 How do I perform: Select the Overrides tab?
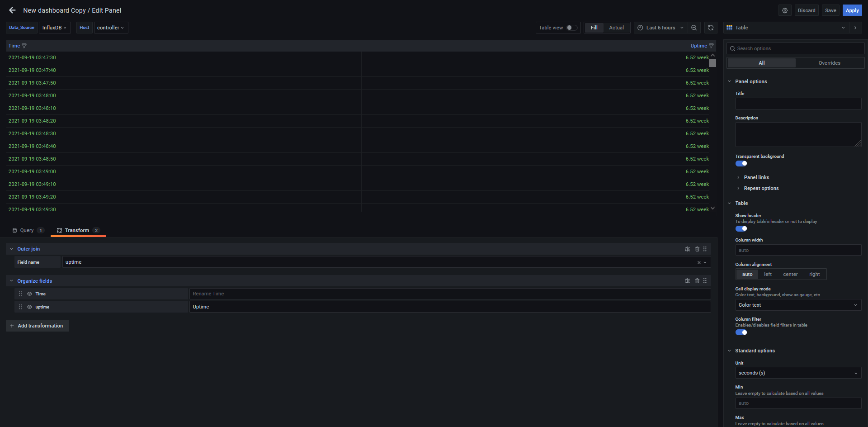pyautogui.click(x=829, y=63)
